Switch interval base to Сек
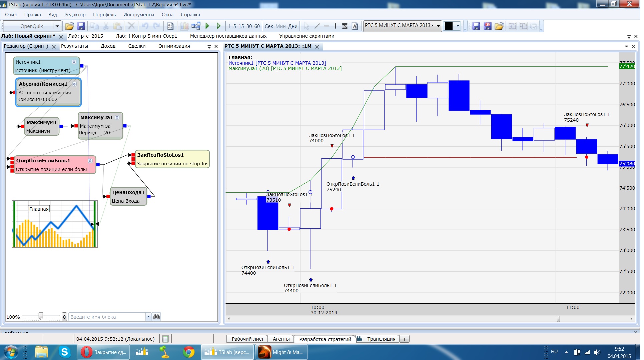 point(269,26)
